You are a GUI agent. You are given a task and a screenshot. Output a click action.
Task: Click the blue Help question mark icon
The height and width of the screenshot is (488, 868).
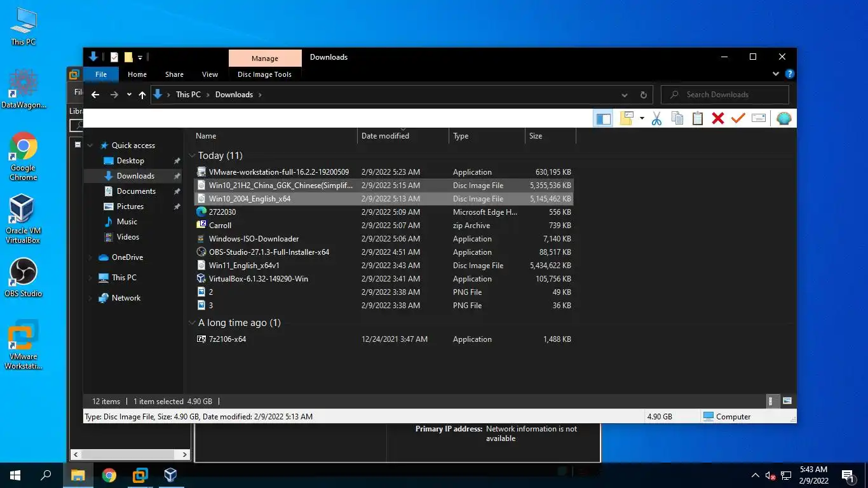[x=789, y=74]
